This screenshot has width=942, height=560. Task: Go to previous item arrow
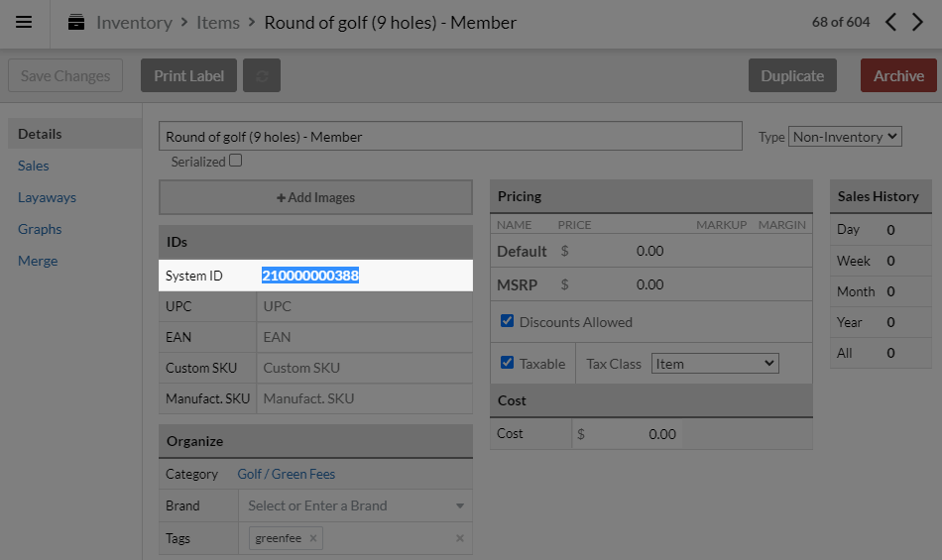pos(891,22)
